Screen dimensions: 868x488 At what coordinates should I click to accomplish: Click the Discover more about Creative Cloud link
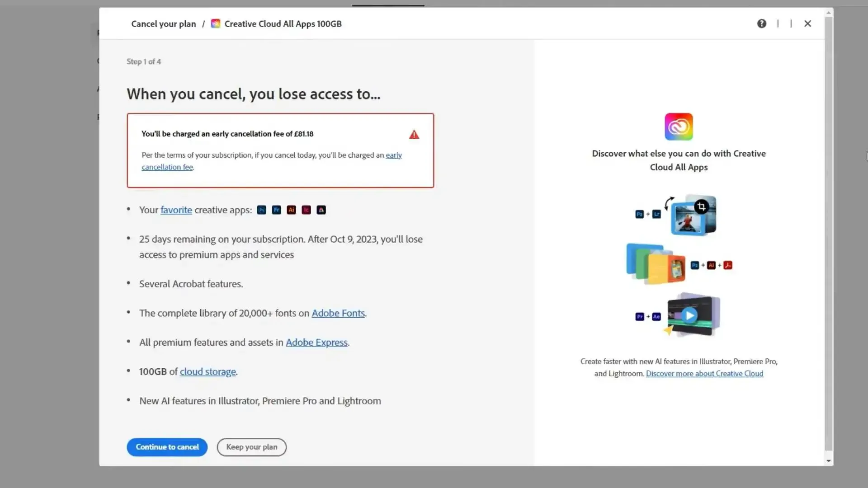[705, 373]
